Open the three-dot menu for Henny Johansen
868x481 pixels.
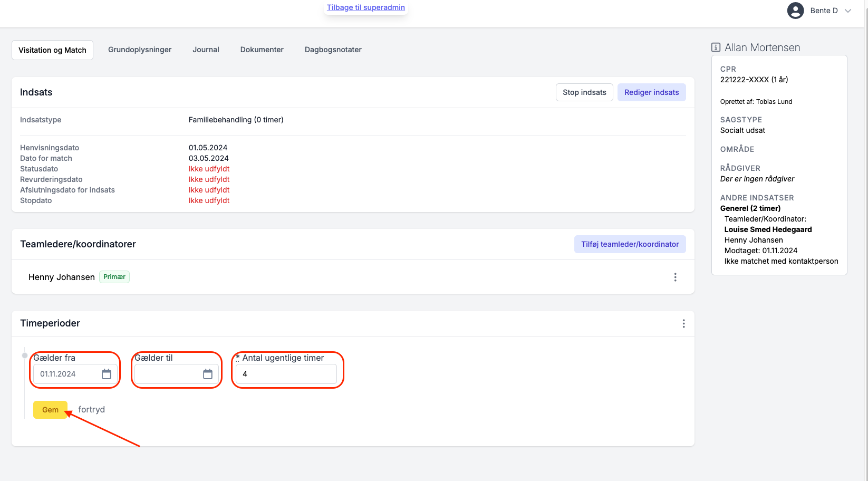[675, 277]
